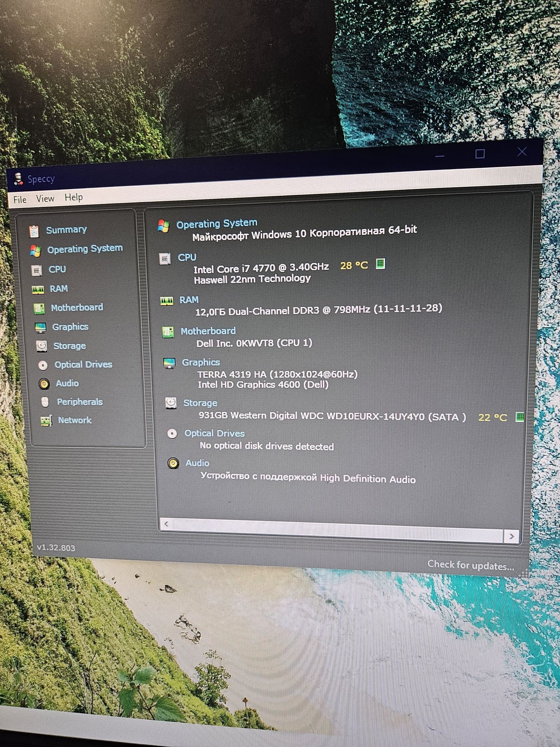Open Peripherals section in the sidebar
560x747 pixels.
tap(80, 402)
